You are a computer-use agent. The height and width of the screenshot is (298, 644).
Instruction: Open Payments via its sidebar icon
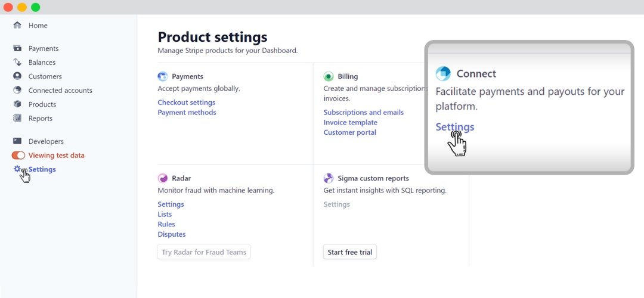pyautogui.click(x=17, y=48)
